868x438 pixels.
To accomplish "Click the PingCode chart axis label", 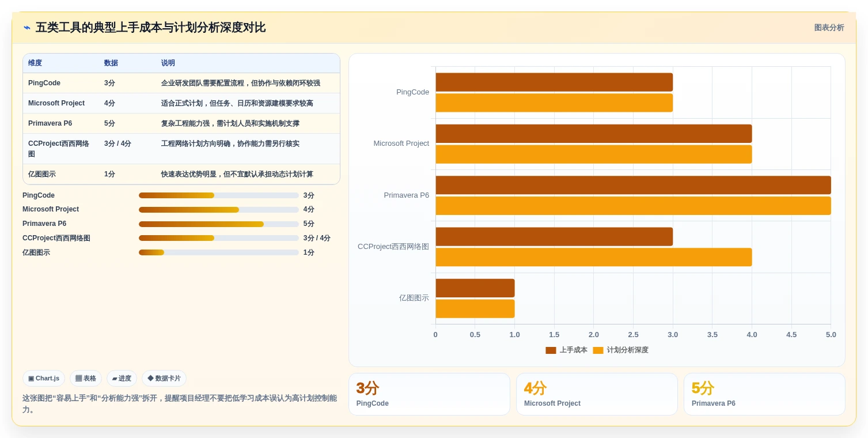I will click(412, 92).
